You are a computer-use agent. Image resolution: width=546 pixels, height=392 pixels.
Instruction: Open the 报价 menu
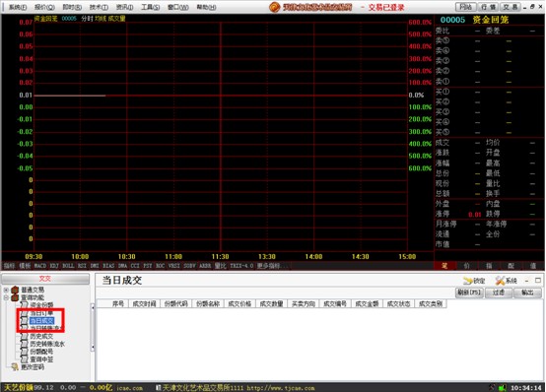(x=44, y=7)
